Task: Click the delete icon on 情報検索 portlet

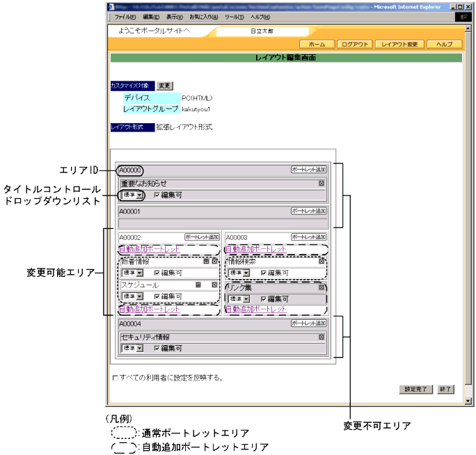Action: 322,262
